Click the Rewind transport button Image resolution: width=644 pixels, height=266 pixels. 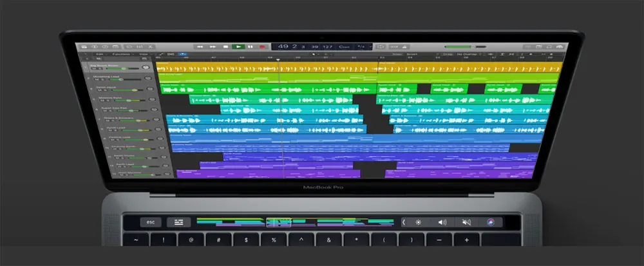click(x=200, y=47)
